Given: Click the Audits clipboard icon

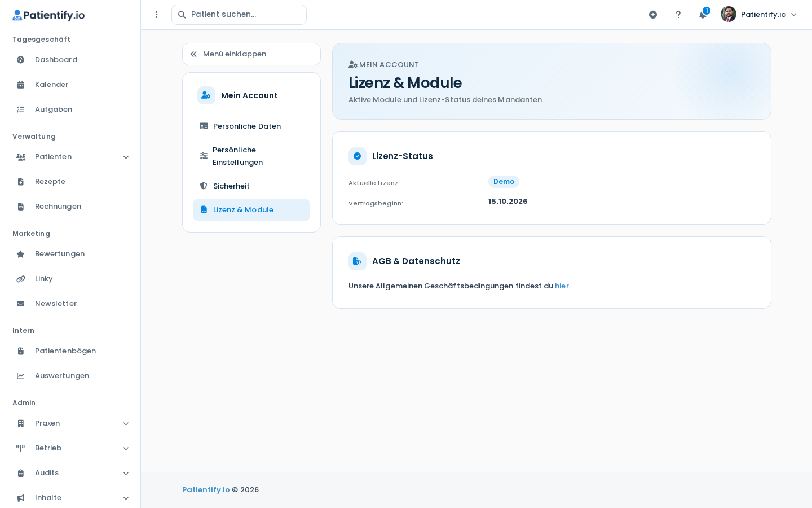Looking at the screenshot, I should coord(21,473).
